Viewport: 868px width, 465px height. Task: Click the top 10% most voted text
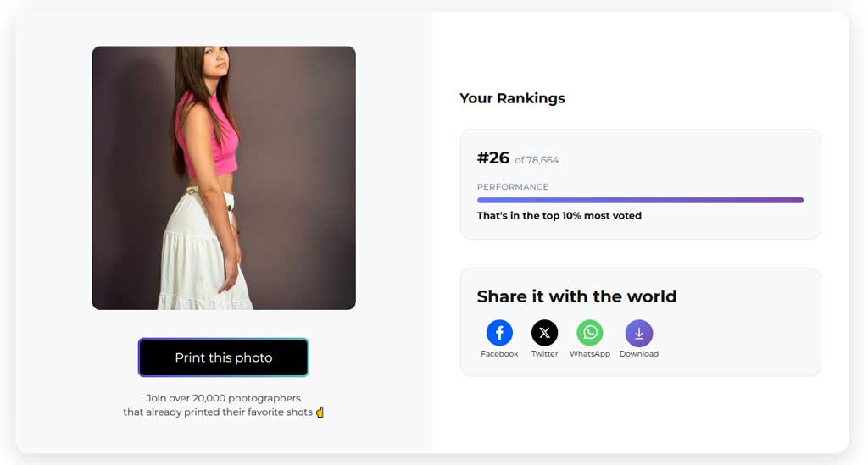click(x=559, y=216)
